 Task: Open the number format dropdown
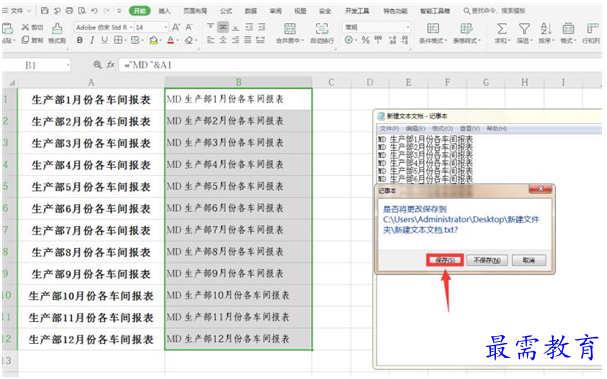pos(376,27)
